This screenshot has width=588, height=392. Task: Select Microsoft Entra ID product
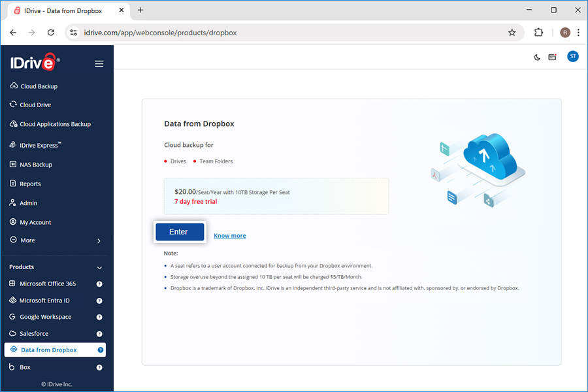coord(39,301)
